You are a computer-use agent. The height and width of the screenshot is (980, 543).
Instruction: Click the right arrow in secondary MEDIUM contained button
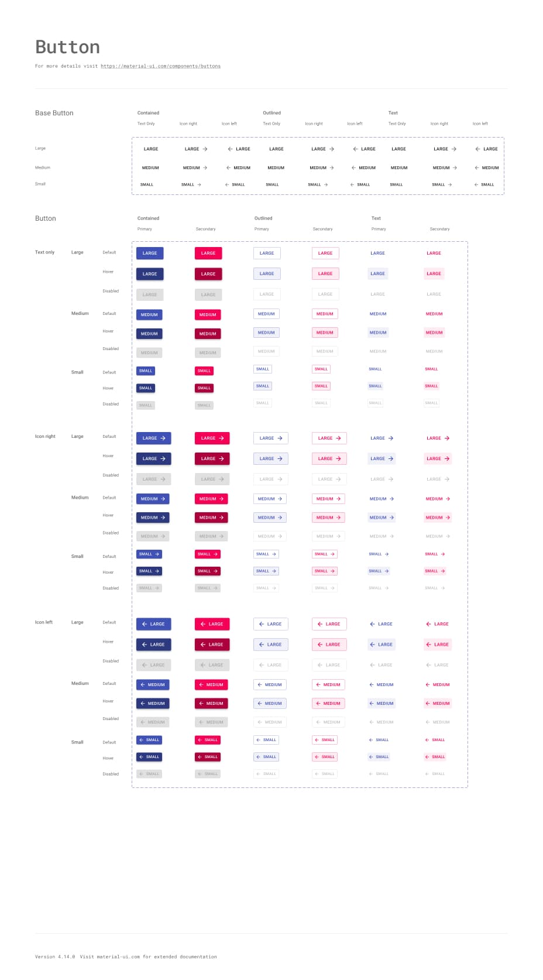pos(221,499)
